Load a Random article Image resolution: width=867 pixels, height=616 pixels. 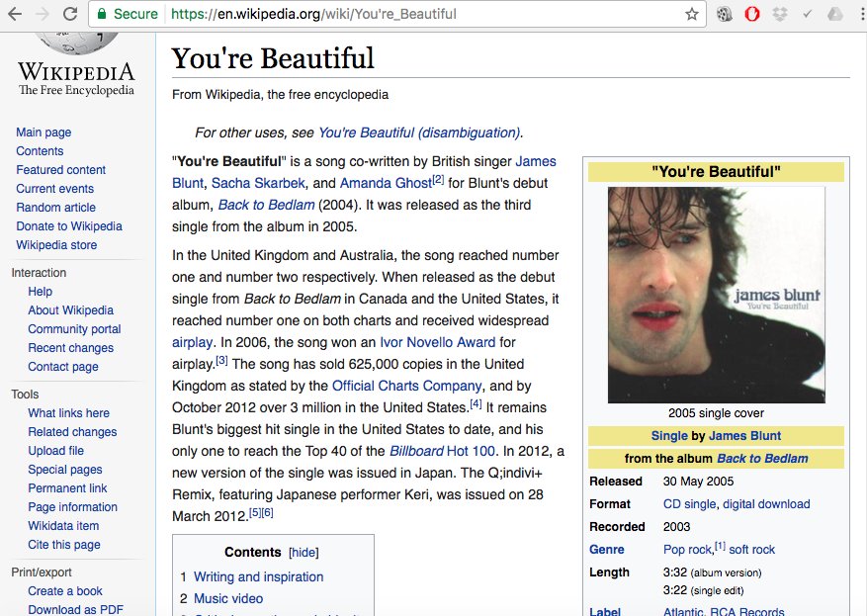coord(55,208)
